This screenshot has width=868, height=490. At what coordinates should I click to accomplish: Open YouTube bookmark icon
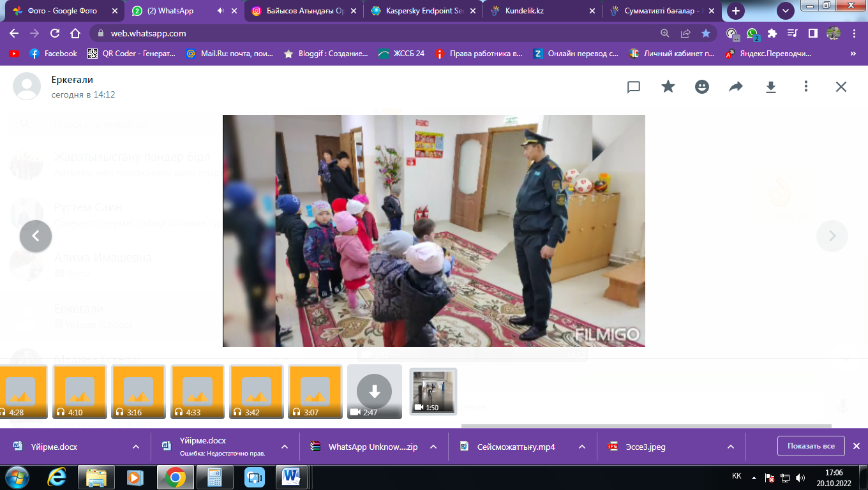(13, 54)
